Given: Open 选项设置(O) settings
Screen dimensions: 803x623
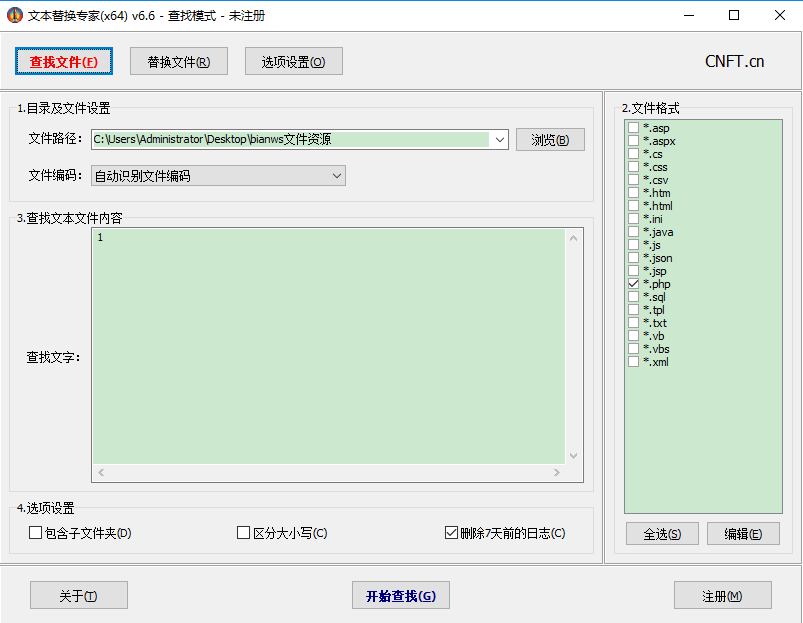Looking at the screenshot, I should pos(293,61).
